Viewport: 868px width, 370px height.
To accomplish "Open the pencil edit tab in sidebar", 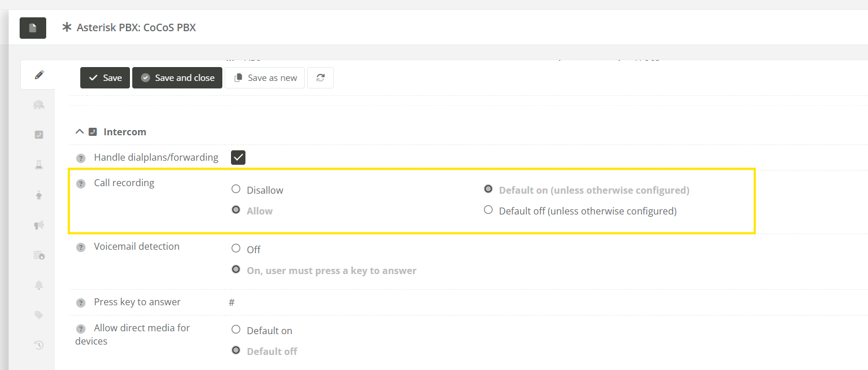I will pos(39,75).
